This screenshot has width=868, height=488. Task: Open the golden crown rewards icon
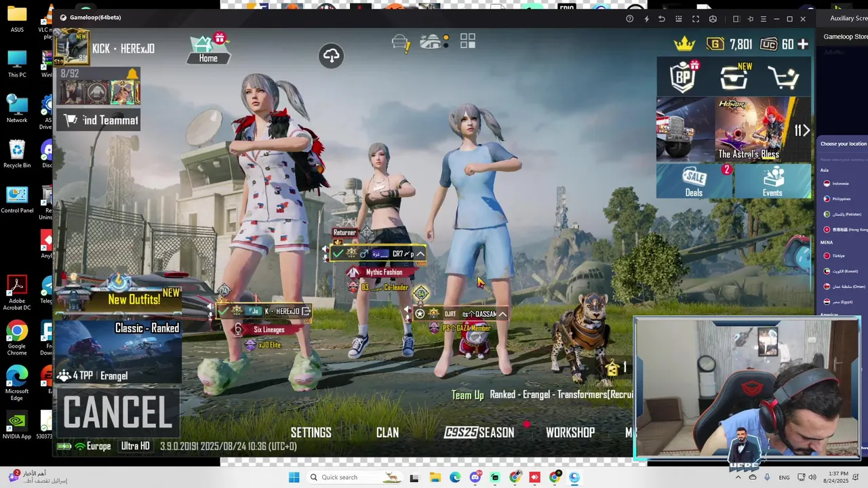click(x=684, y=44)
